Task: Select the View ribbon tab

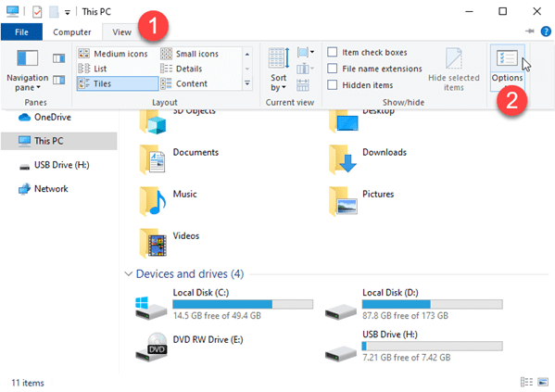Action: tap(121, 32)
